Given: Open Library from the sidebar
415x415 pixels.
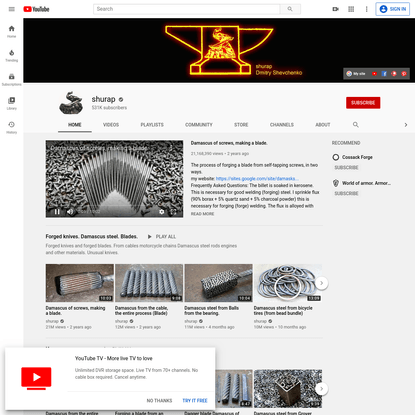Looking at the screenshot, I should 12,104.
